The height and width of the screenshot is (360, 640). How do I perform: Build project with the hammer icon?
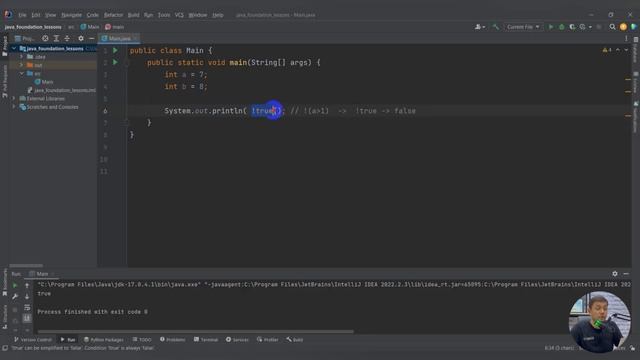click(x=496, y=27)
